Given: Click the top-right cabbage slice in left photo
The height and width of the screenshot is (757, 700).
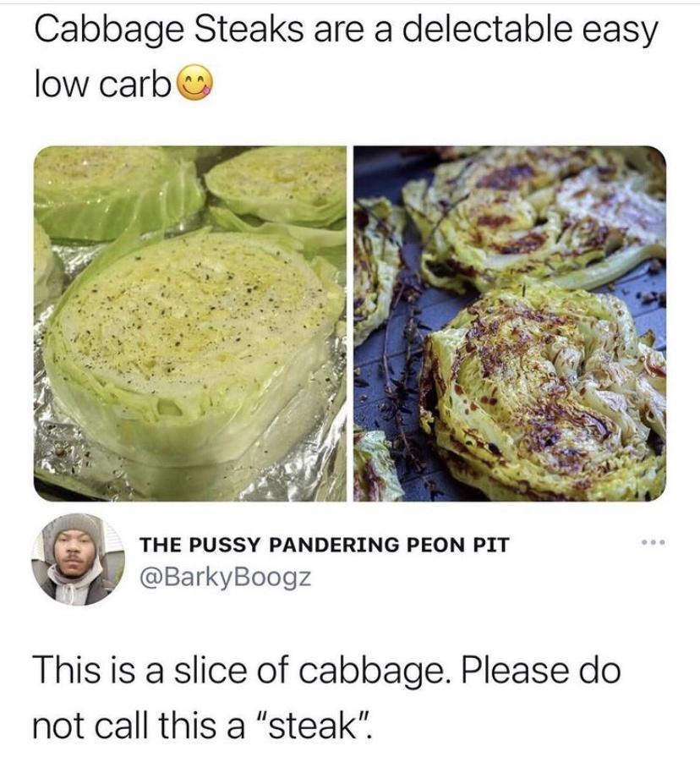Looking at the screenshot, I should click(277, 186).
